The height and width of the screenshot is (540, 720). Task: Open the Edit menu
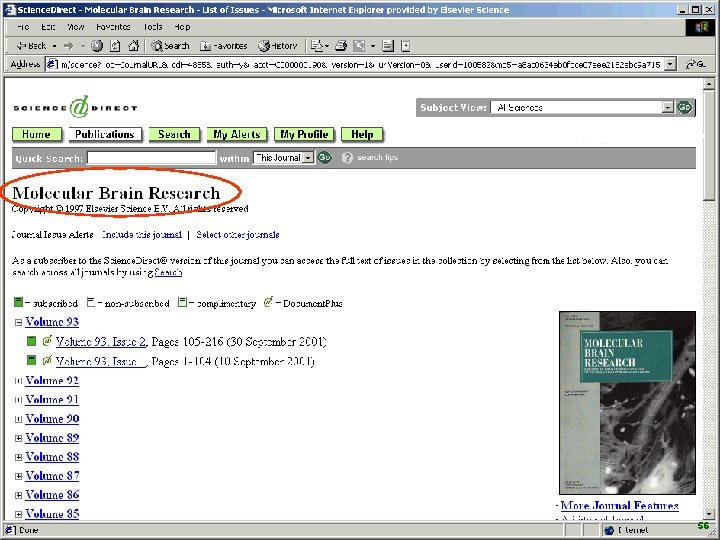click(x=48, y=27)
